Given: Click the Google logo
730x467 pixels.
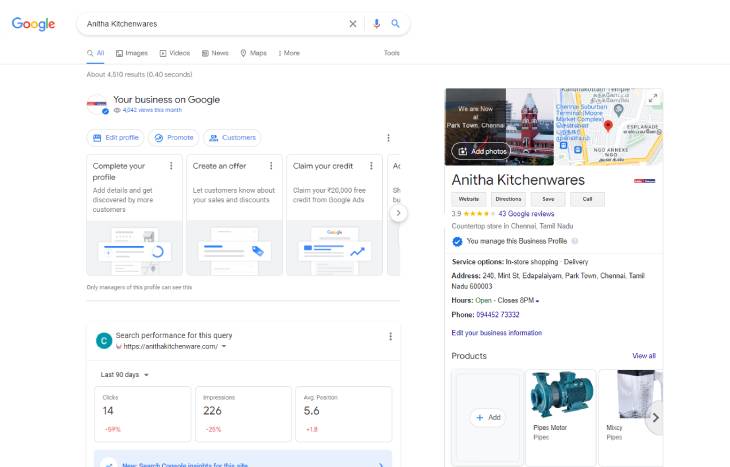Looking at the screenshot, I should 33,24.
